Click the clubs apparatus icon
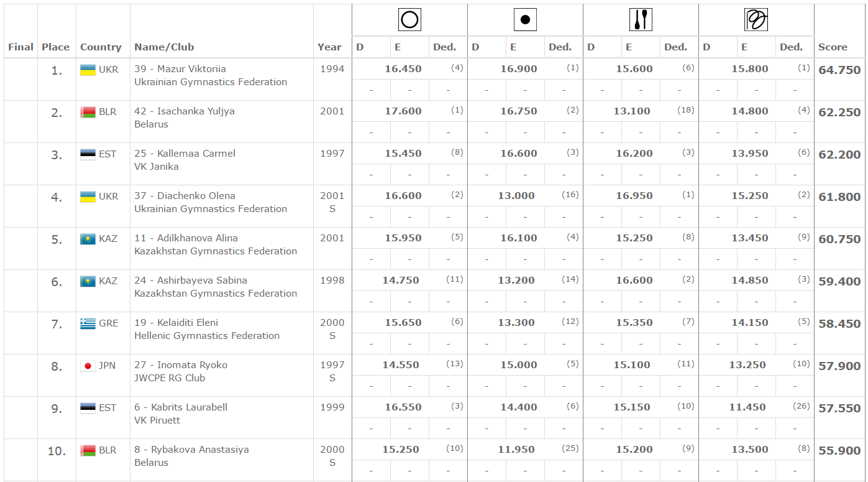868x482 pixels. click(x=641, y=20)
